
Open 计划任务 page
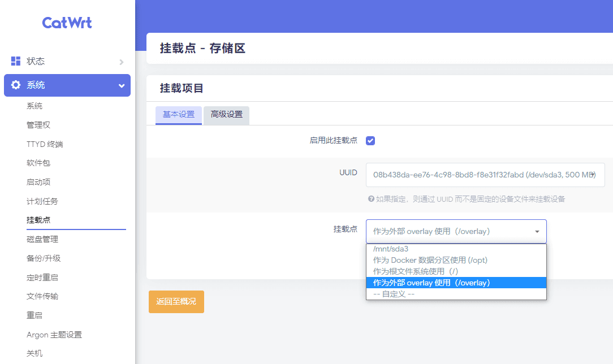tap(42, 201)
